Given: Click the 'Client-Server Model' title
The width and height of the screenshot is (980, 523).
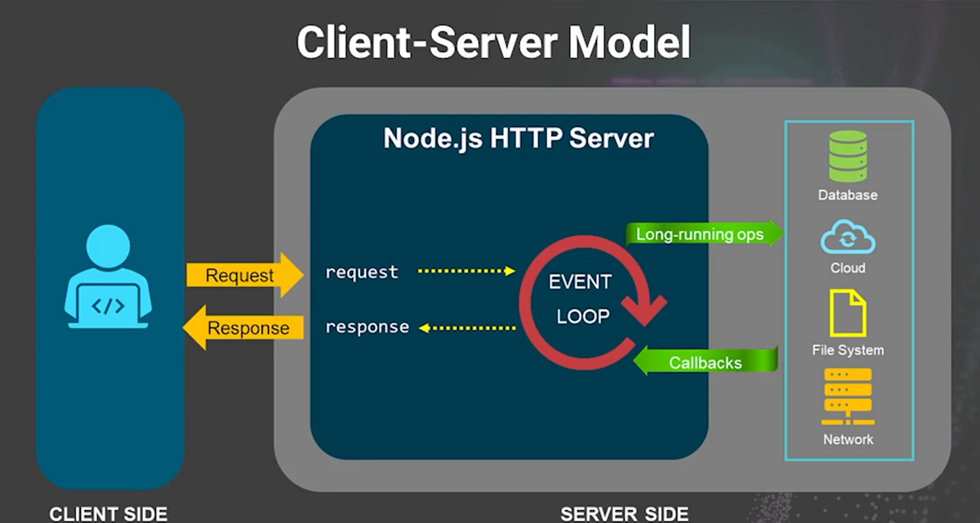Looking at the screenshot, I should (493, 42).
